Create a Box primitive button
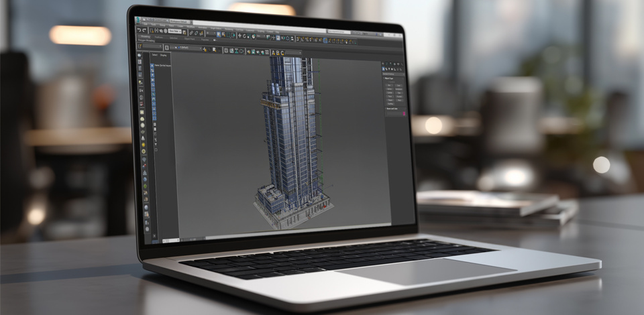The width and height of the screenshot is (644, 315). coord(389,85)
